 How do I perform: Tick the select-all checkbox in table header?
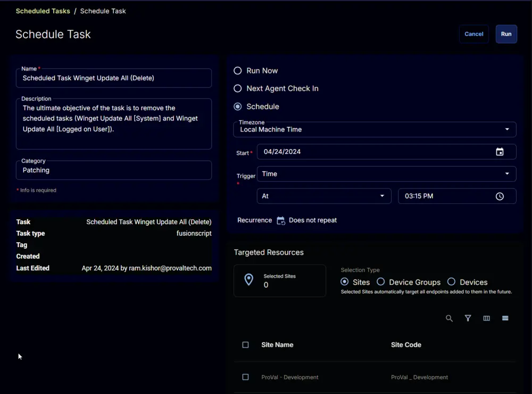[x=245, y=345]
